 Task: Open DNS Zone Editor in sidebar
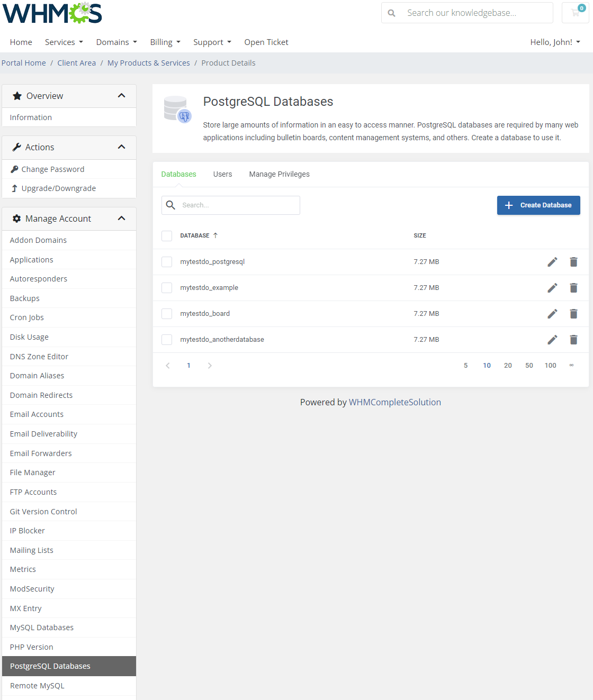[x=69, y=357]
